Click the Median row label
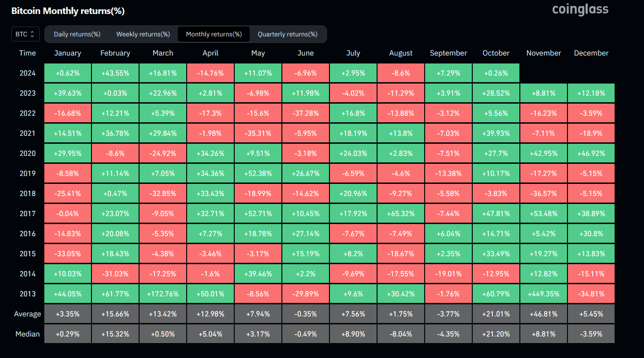The height and width of the screenshot is (358, 644). click(27, 334)
